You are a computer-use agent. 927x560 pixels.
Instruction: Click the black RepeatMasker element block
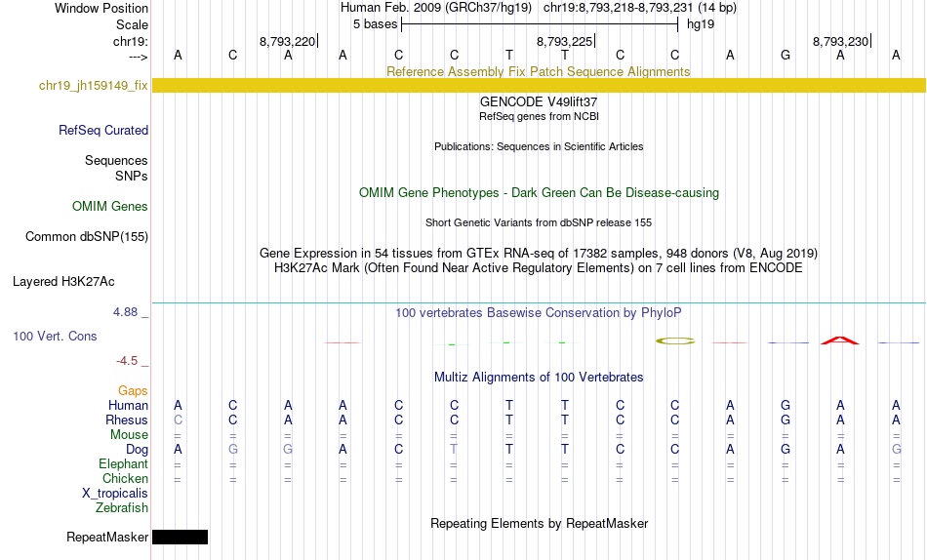coord(180,537)
